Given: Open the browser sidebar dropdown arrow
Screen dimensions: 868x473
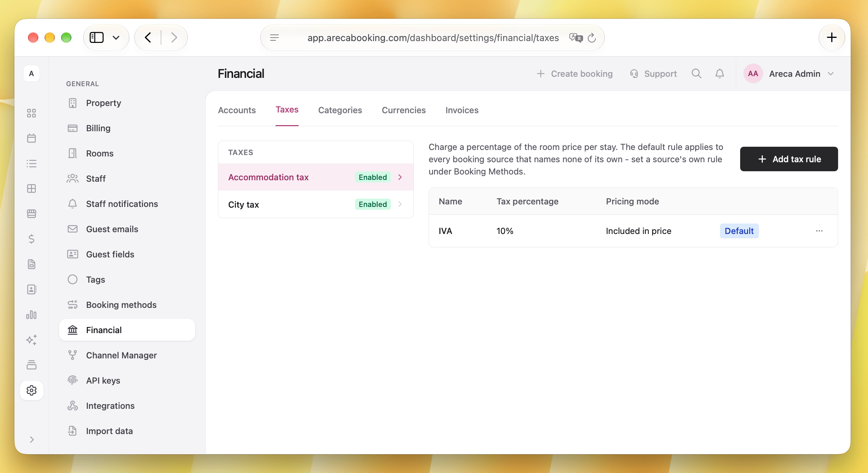Looking at the screenshot, I should (x=116, y=37).
